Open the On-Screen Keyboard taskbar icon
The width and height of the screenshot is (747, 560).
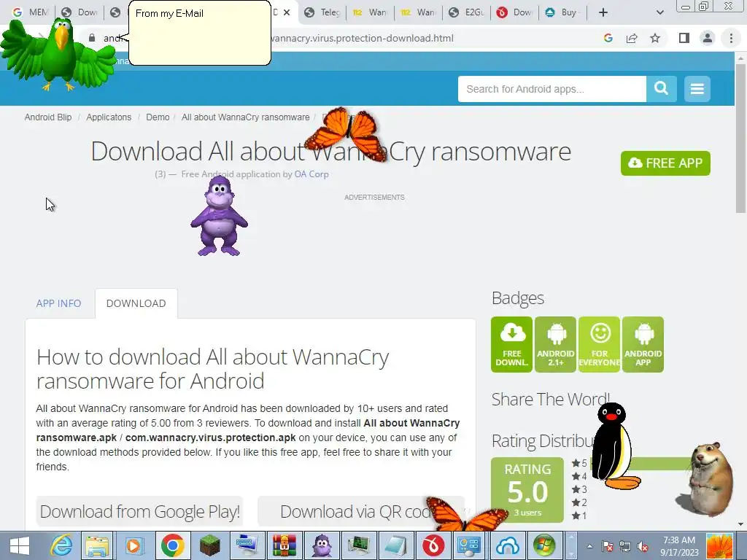click(247, 545)
